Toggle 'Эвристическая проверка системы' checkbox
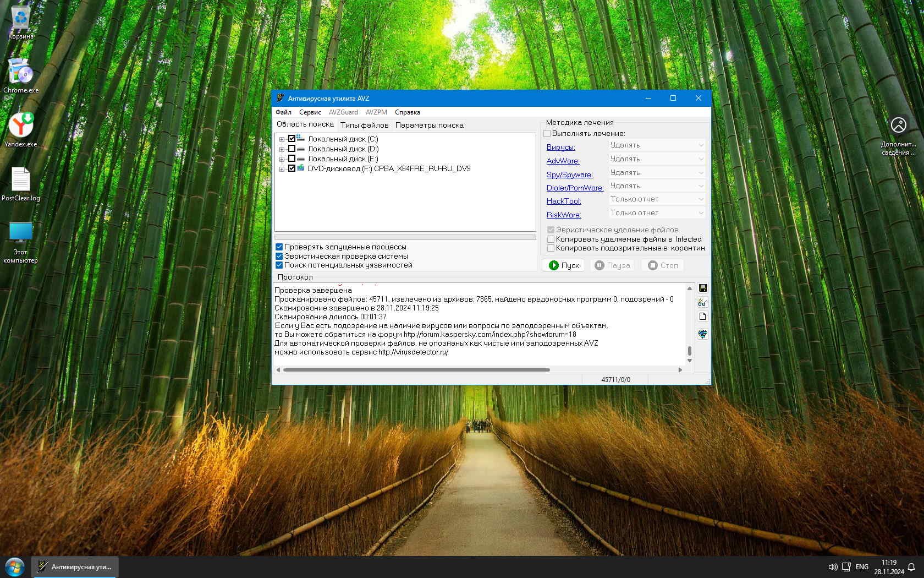This screenshot has width=924, height=578. [279, 256]
